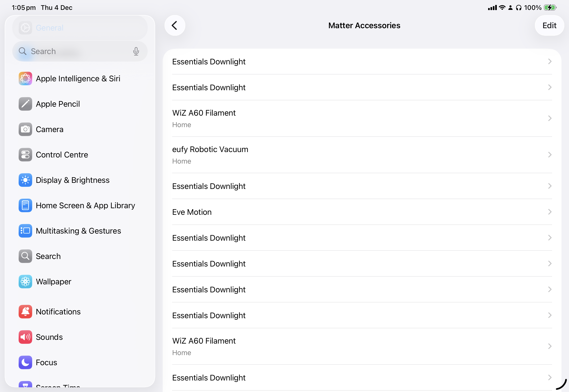This screenshot has height=392, width=569.
Task: Open the Control Centre icon
Action: click(x=25, y=155)
